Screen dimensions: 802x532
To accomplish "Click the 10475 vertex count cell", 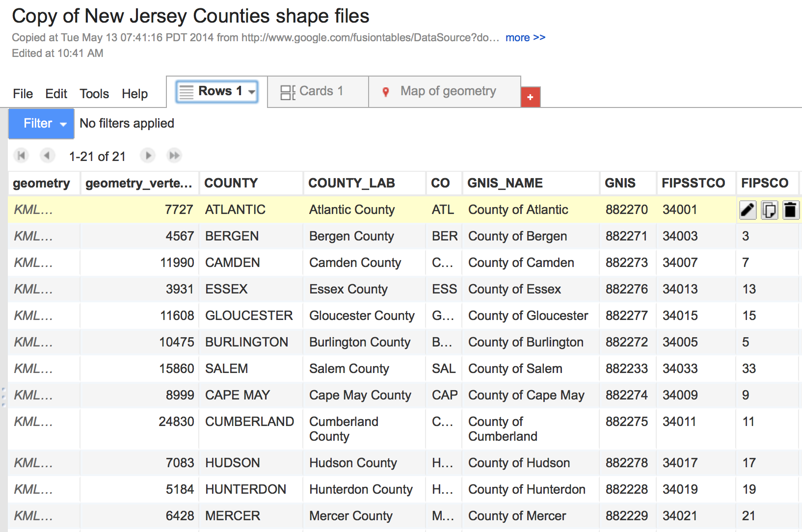I will click(x=139, y=342).
